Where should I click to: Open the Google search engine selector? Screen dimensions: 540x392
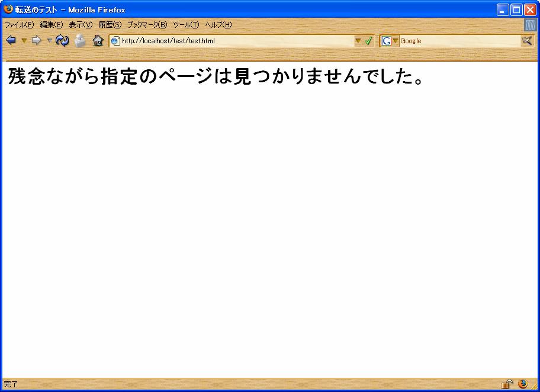tap(390, 41)
